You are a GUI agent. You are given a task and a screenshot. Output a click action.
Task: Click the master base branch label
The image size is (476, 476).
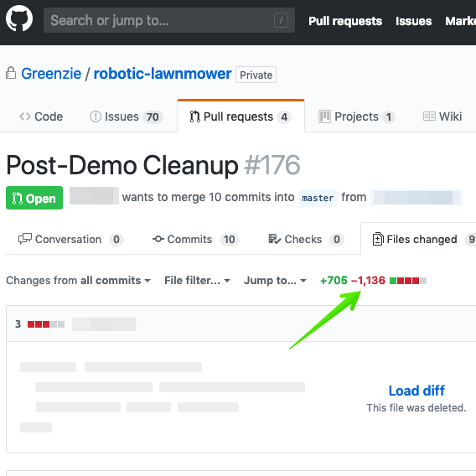pos(318,198)
